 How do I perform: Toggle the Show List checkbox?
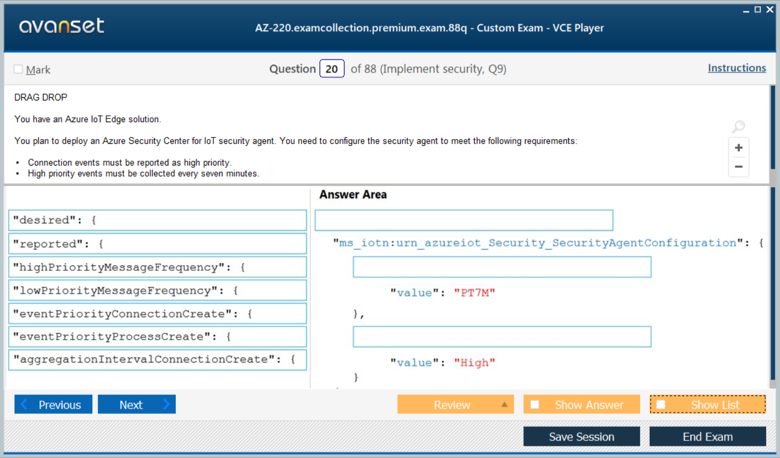click(x=661, y=404)
